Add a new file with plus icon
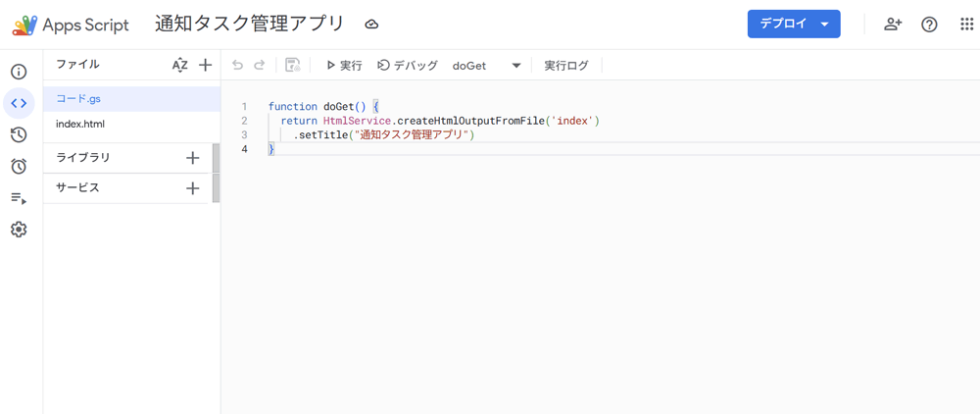The image size is (980, 414). (x=205, y=65)
